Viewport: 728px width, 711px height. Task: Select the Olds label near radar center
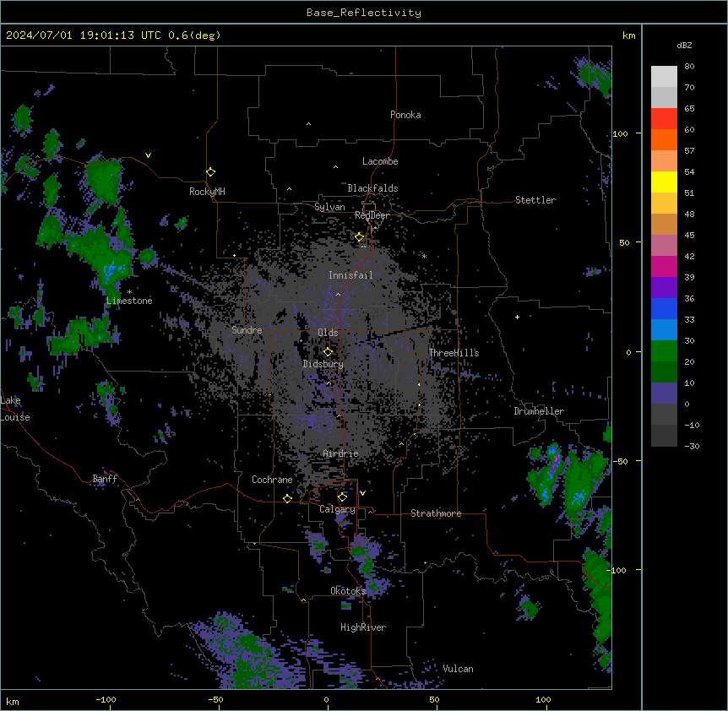click(328, 333)
